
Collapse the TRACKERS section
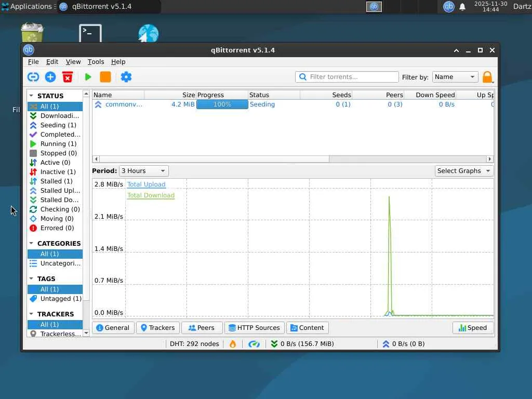coord(31,314)
